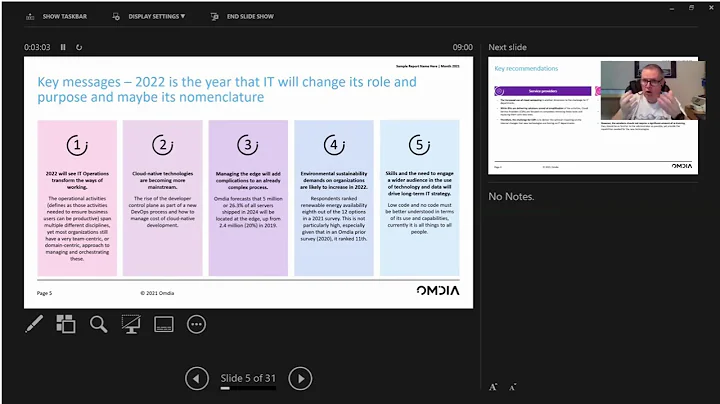720x404 pixels.
Task: Click the presenter webcam video overlay
Action: coord(653,90)
